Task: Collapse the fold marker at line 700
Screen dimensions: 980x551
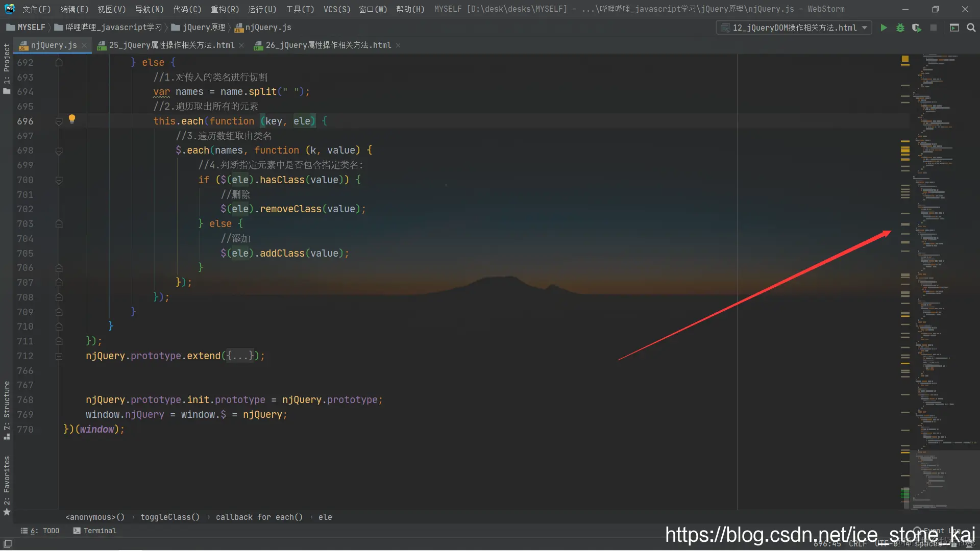Action: pos(59,180)
